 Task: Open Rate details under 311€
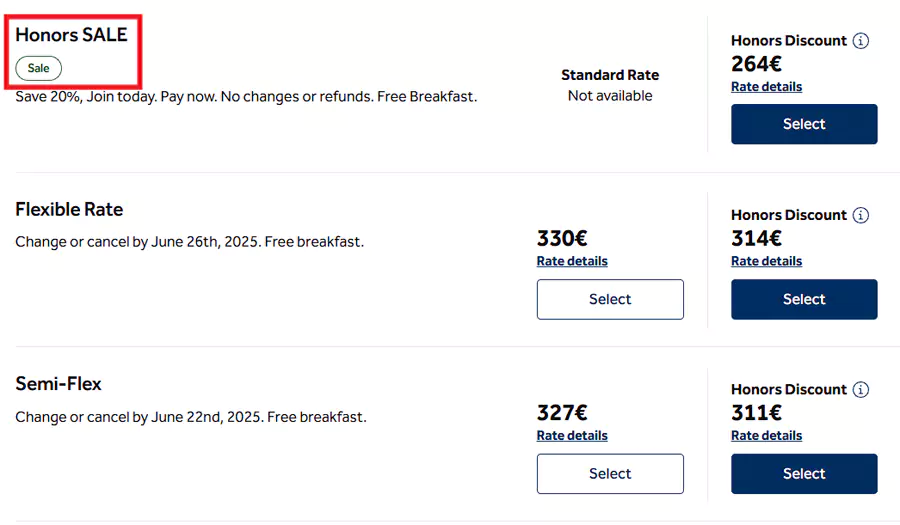[766, 436]
